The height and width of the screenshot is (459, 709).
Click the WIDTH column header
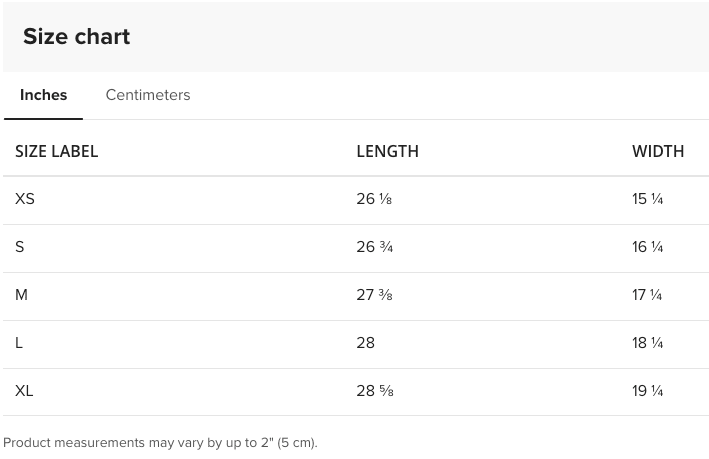(658, 152)
